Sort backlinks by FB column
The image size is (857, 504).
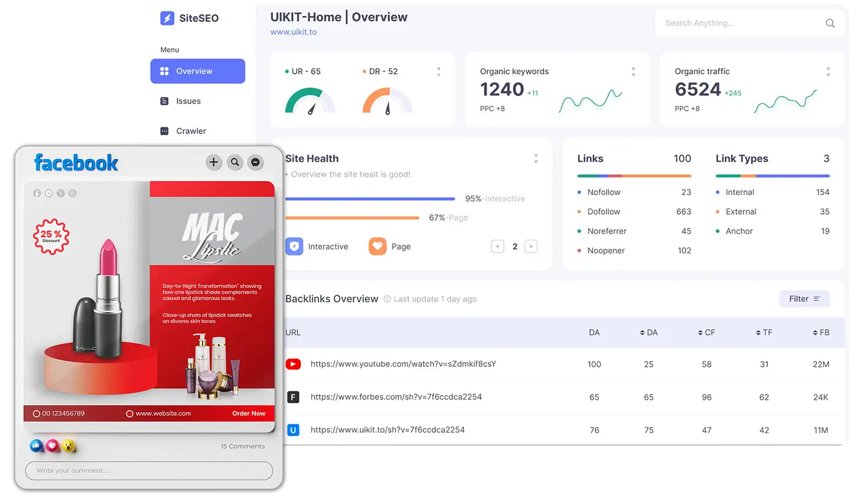820,333
